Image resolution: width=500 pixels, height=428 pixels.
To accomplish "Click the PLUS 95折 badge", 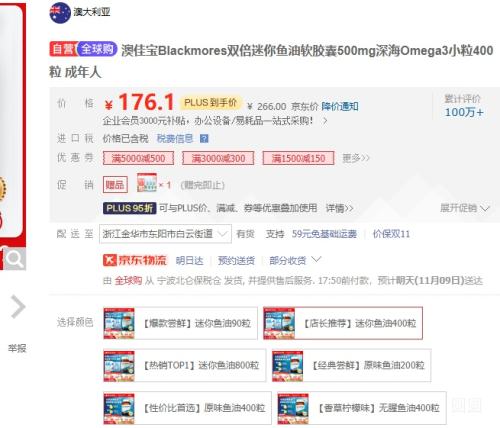I will [130, 208].
